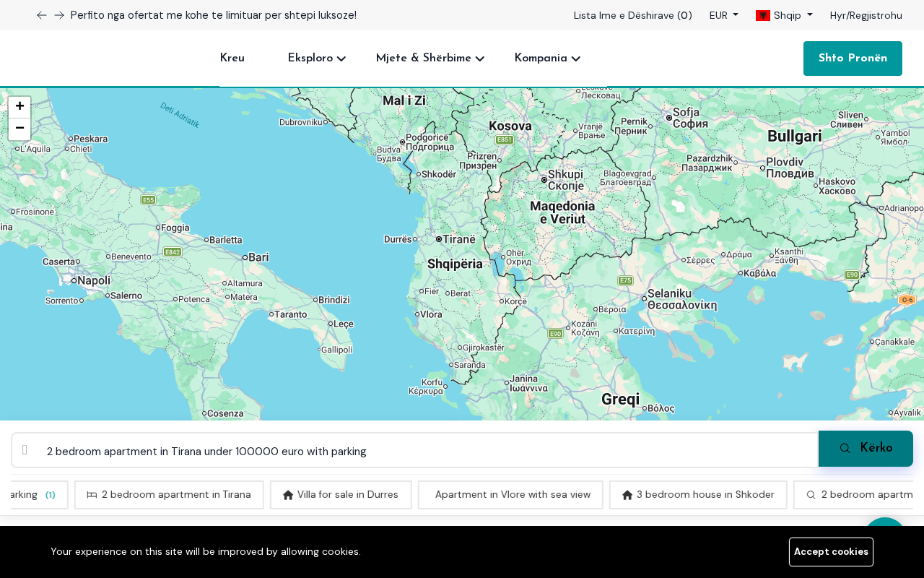This screenshot has height=578, width=924.
Task: Click the Hyr/Regjistrohu link
Action: coord(866,15)
